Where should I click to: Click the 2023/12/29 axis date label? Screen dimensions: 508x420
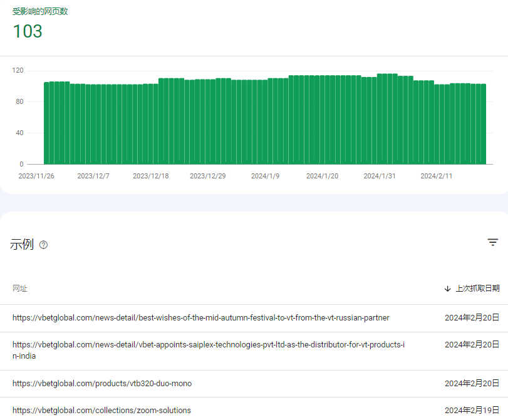click(208, 176)
